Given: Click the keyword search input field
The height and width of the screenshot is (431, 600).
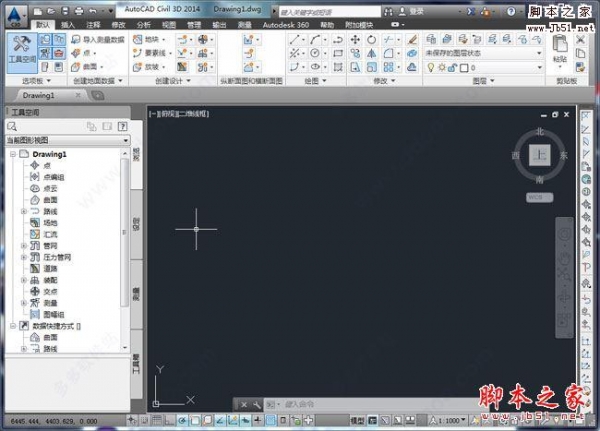Looking at the screenshot, I should (330, 12).
